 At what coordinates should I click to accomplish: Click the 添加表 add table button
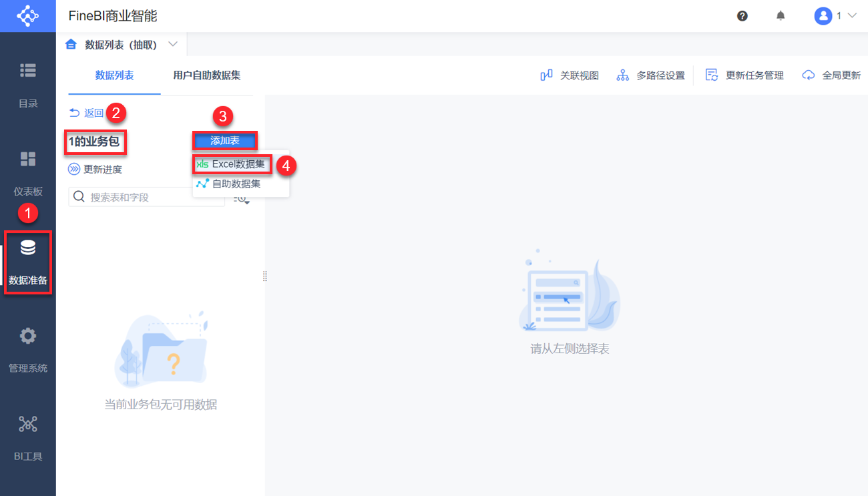pyautogui.click(x=225, y=140)
